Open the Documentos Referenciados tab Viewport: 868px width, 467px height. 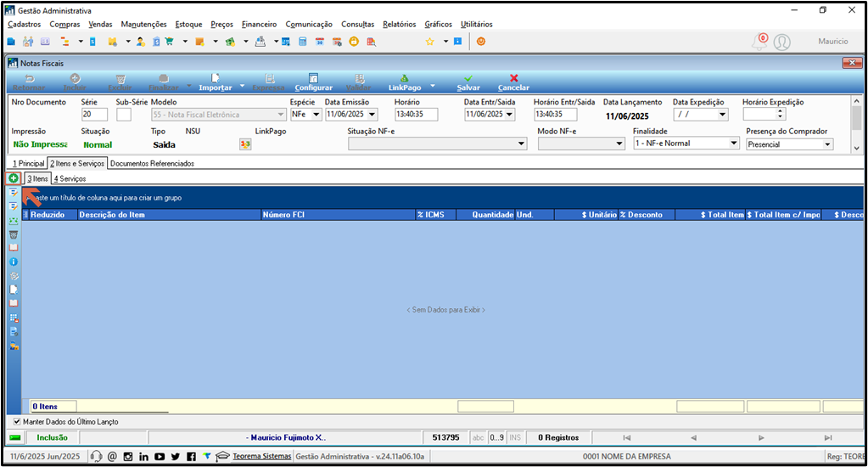click(152, 163)
